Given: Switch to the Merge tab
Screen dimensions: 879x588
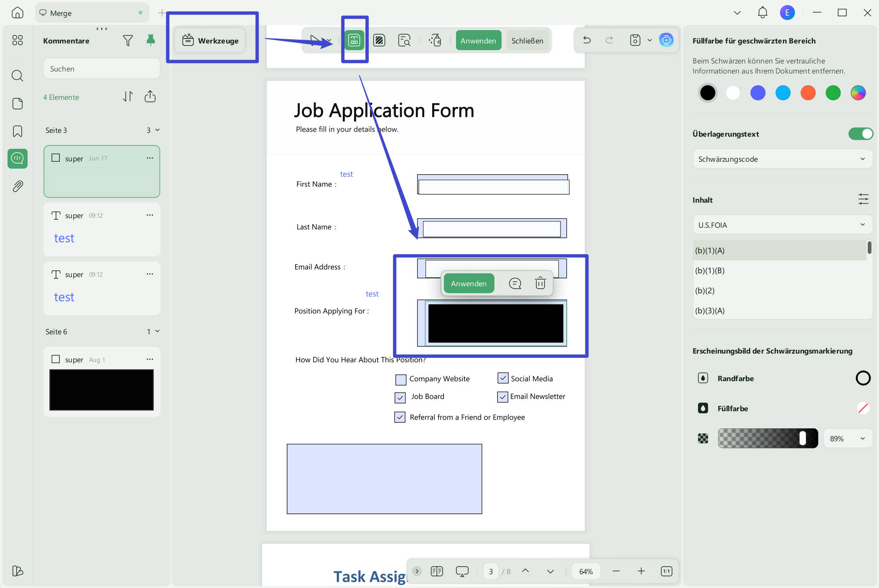Looking at the screenshot, I should pyautogui.click(x=92, y=13).
